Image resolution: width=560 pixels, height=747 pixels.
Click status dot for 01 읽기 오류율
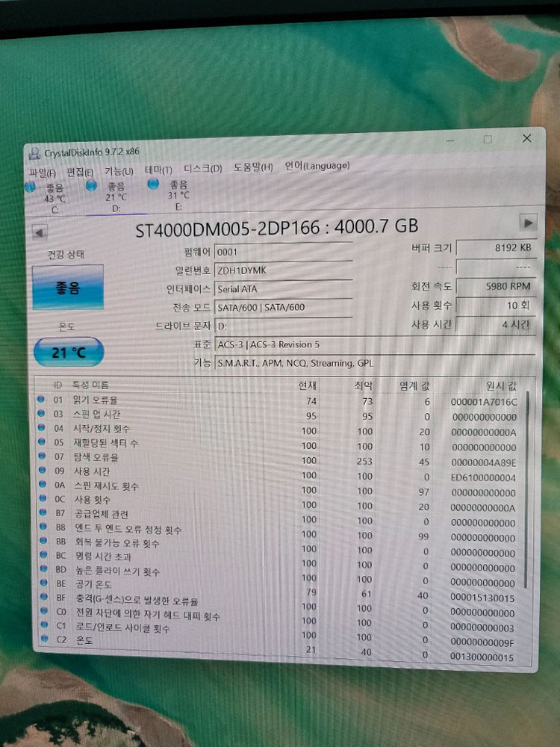[41, 399]
